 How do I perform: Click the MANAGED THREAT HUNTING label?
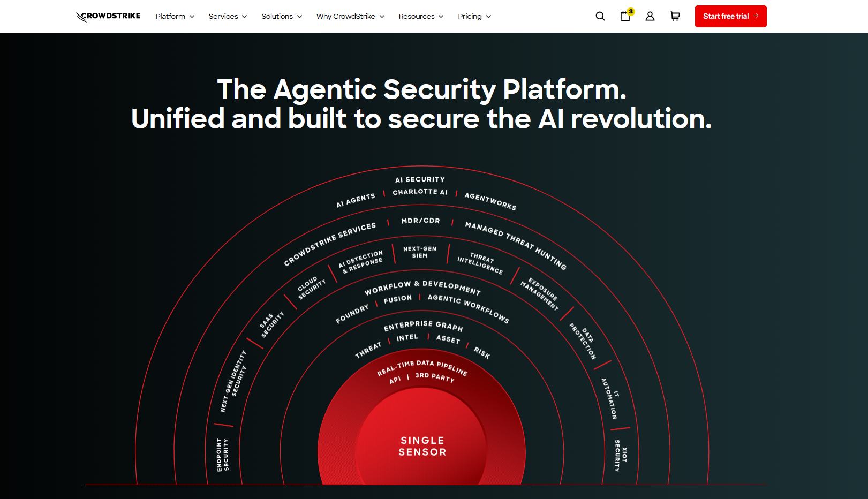pos(516,245)
